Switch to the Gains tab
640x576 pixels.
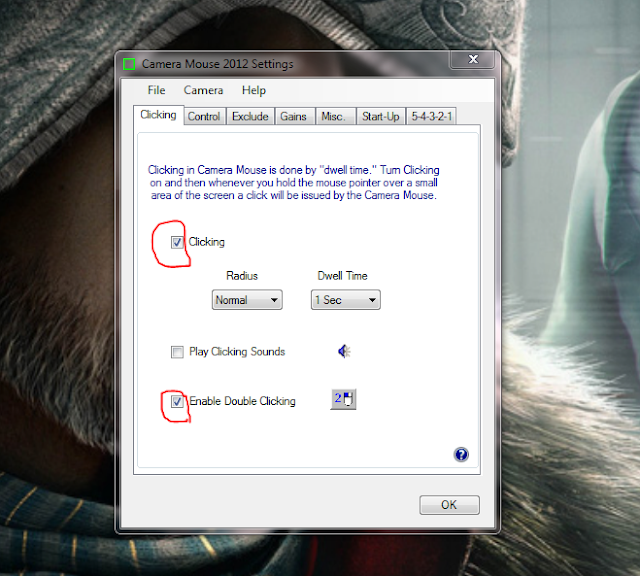click(293, 117)
